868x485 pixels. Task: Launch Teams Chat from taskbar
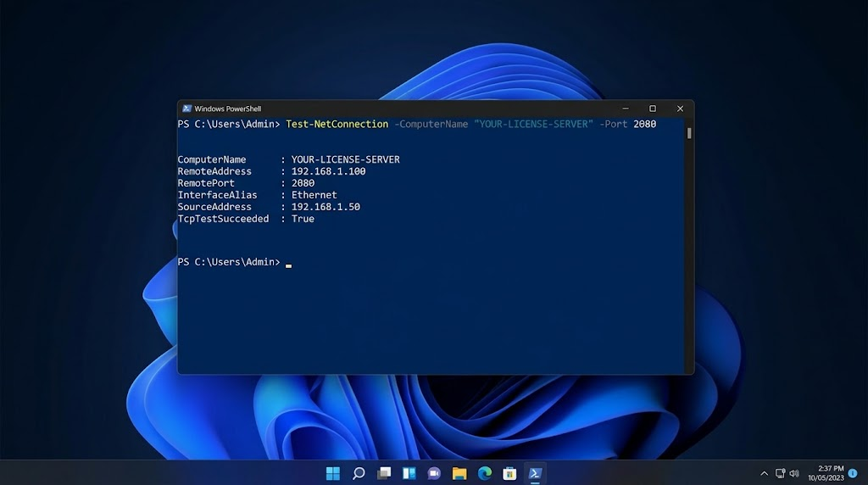coord(434,473)
